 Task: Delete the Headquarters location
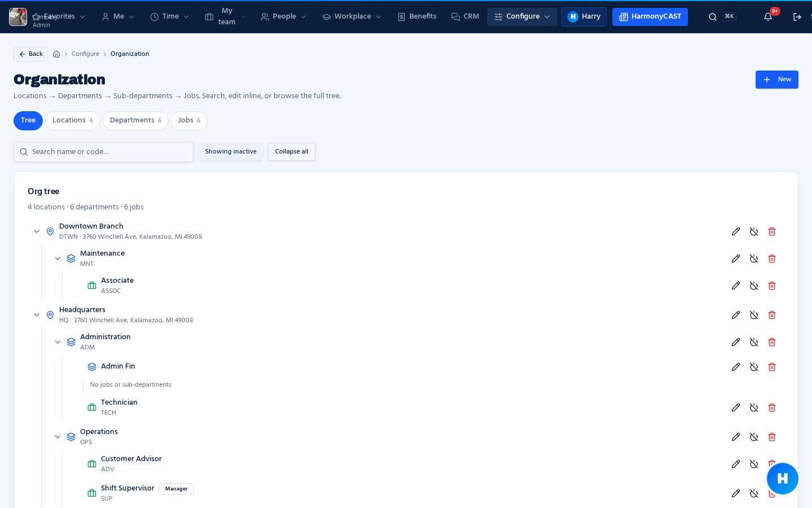coord(772,315)
